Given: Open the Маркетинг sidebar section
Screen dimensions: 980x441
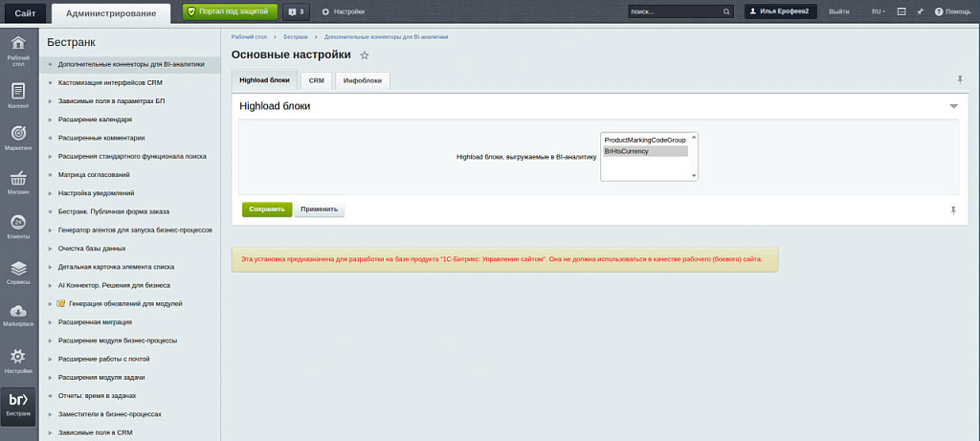Looking at the screenshot, I should coord(18,138).
